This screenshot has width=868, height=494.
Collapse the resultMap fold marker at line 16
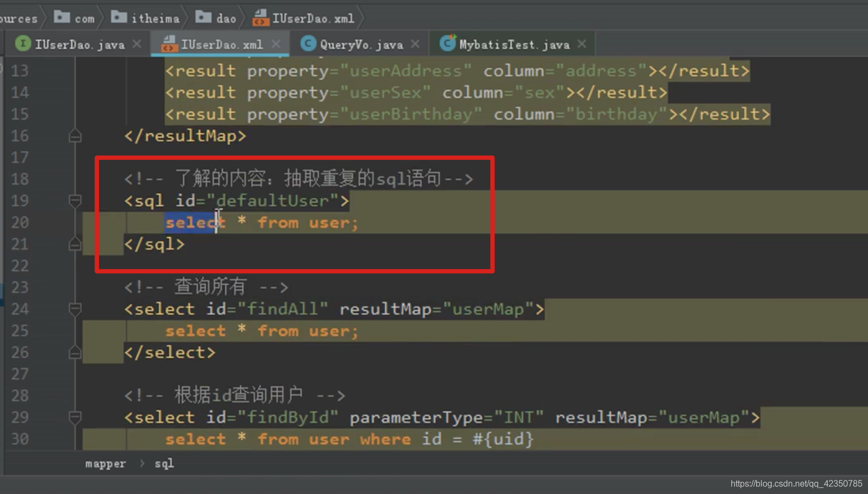pyautogui.click(x=75, y=136)
